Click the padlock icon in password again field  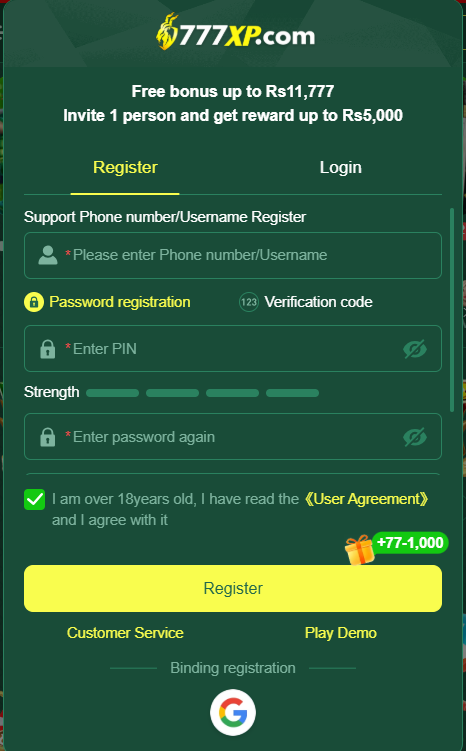click(47, 437)
